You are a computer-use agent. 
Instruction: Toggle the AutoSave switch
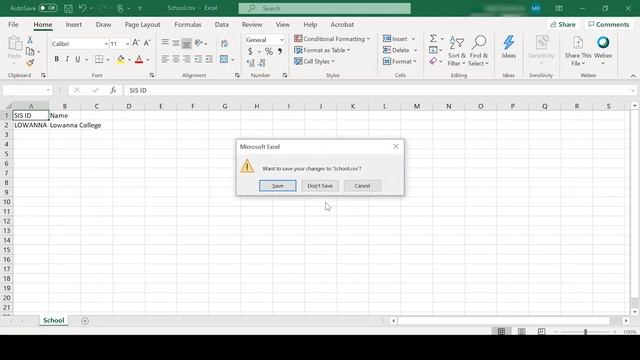[48, 8]
